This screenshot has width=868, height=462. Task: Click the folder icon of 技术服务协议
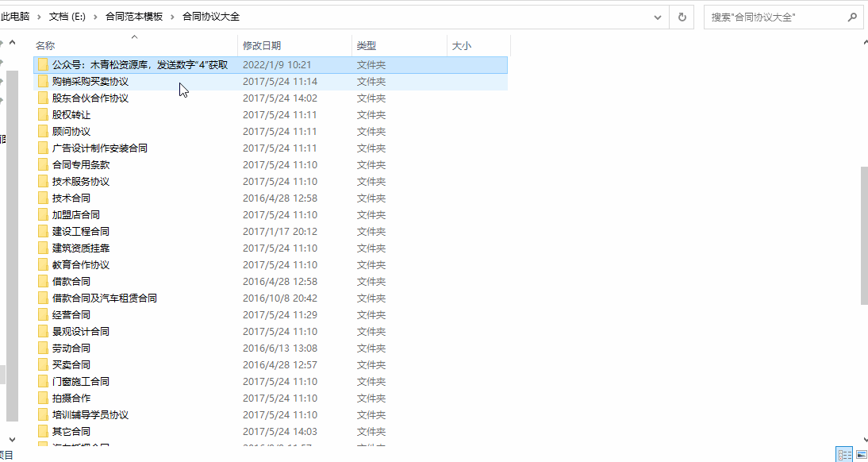point(43,181)
